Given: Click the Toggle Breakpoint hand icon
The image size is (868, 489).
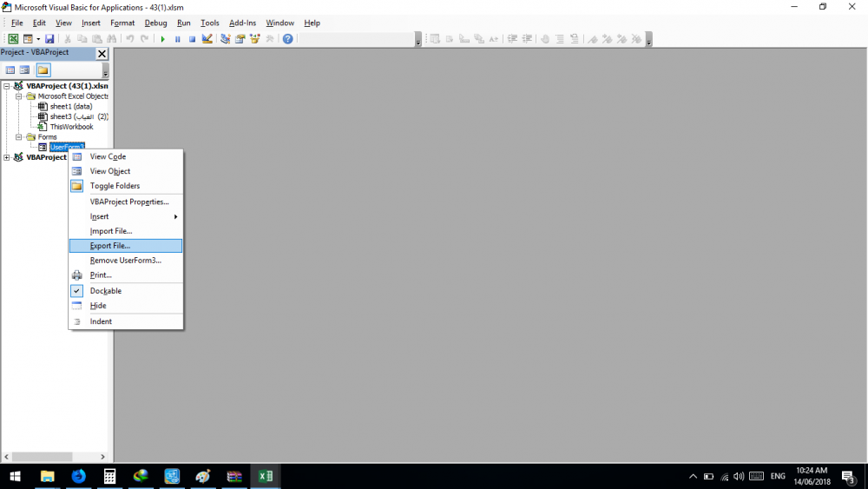Looking at the screenshot, I should (x=545, y=39).
